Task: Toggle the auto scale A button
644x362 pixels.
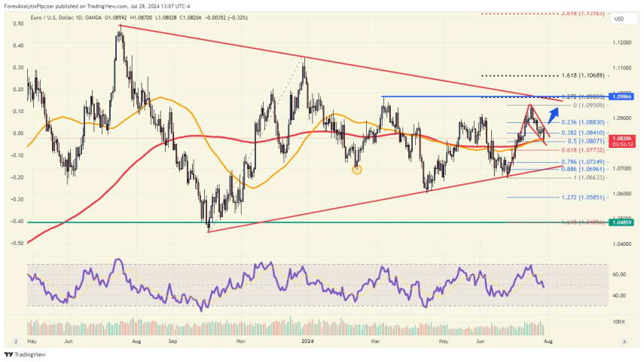Action: (x=625, y=341)
